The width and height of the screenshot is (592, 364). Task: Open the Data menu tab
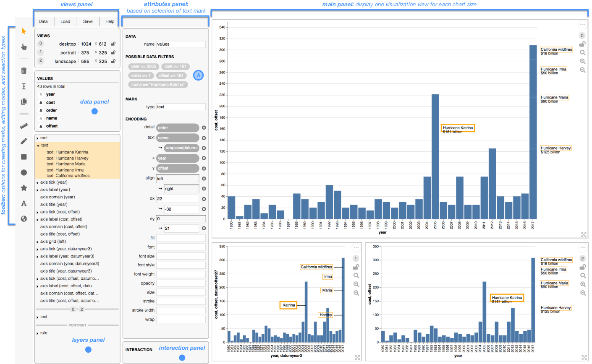pos(43,21)
